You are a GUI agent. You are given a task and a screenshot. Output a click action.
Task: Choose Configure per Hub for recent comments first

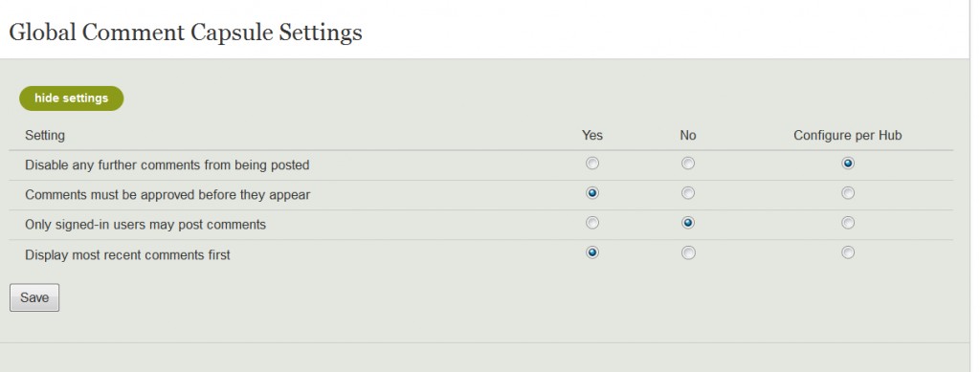tap(848, 252)
